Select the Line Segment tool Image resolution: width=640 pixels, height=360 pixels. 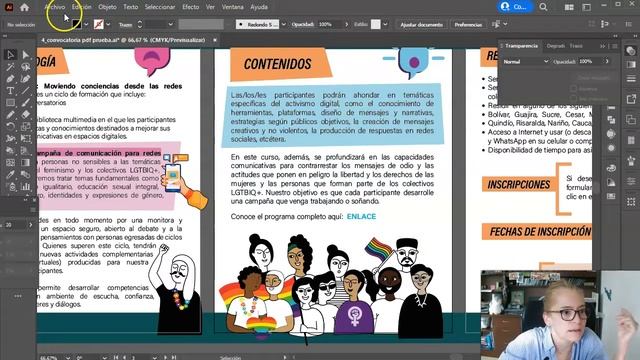point(26,90)
